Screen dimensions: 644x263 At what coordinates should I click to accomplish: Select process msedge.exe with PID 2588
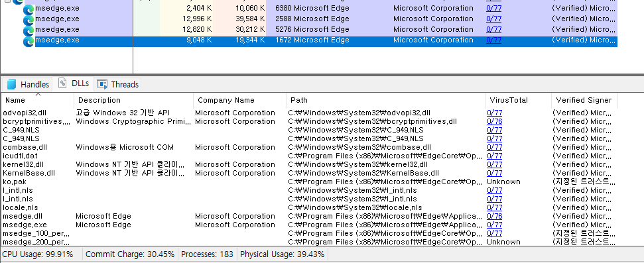tap(57, 19)
